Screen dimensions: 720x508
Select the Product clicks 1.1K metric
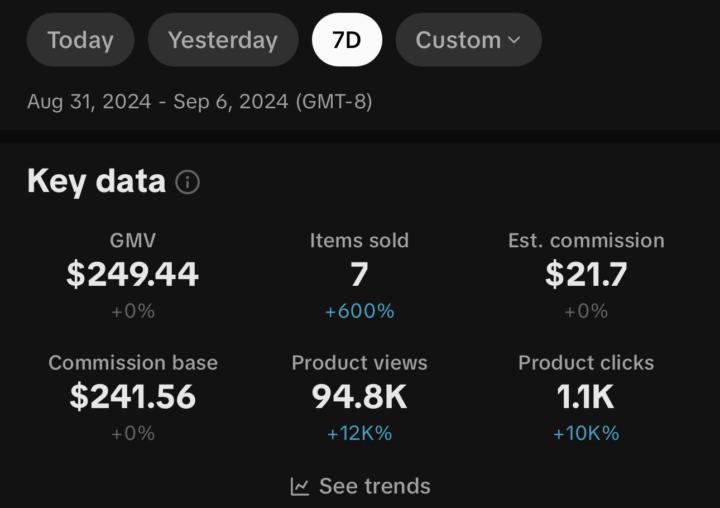click(x=586, y=397)
